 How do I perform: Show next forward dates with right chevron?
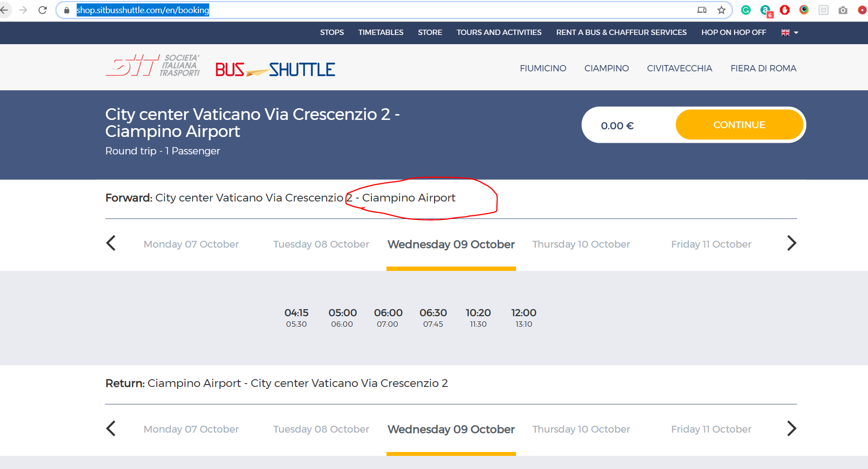pyautogui.click(x=791, y=243)
